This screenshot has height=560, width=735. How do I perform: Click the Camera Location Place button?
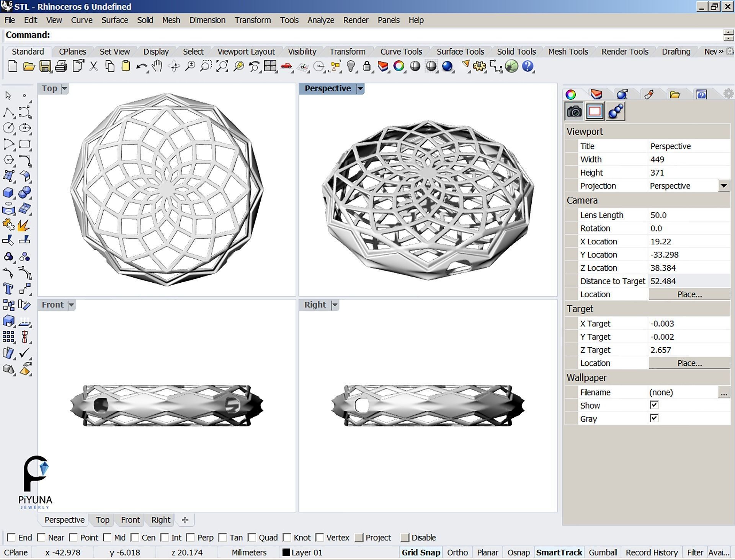tap(689, 294)
